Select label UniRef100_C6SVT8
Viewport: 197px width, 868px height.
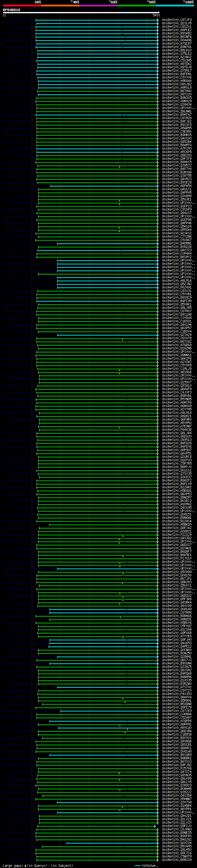(x=177, y=338)
